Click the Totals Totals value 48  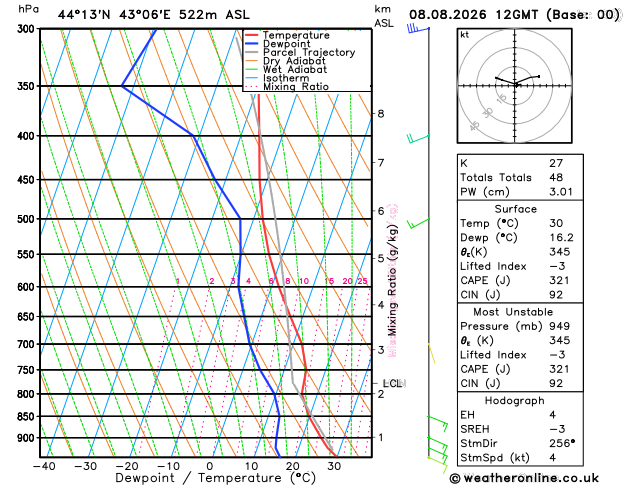556,177
